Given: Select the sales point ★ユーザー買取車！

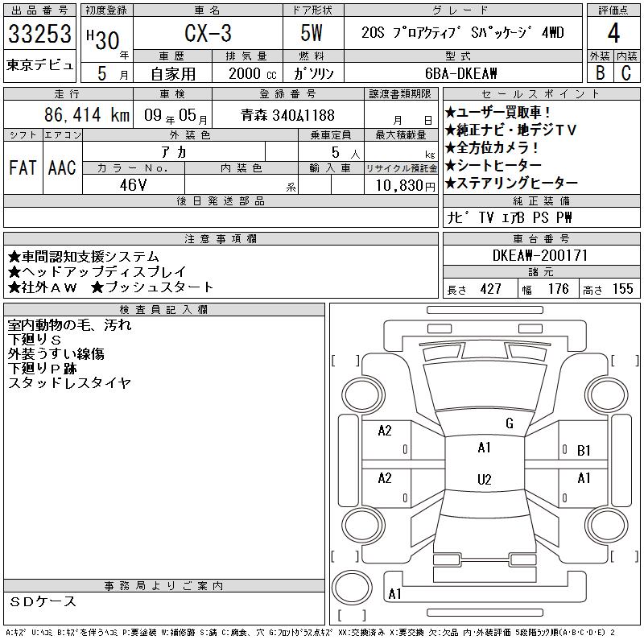Looking at the screenshot, I should (x=497, y=112).
